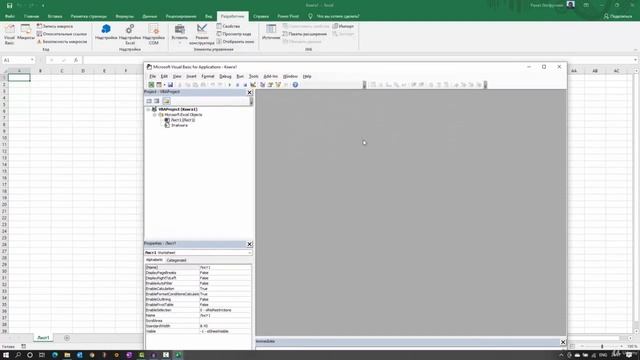Click the EnableCalculation property row
This screenshot has height=360, width=640.
coord(198,289)
